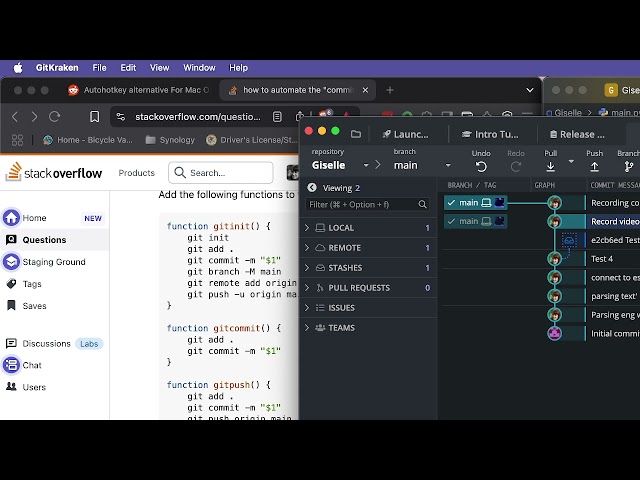Click the GitKraken folder icon for repositories
Viewport: 640px width, 480px height.
click(x=356, y=134)
